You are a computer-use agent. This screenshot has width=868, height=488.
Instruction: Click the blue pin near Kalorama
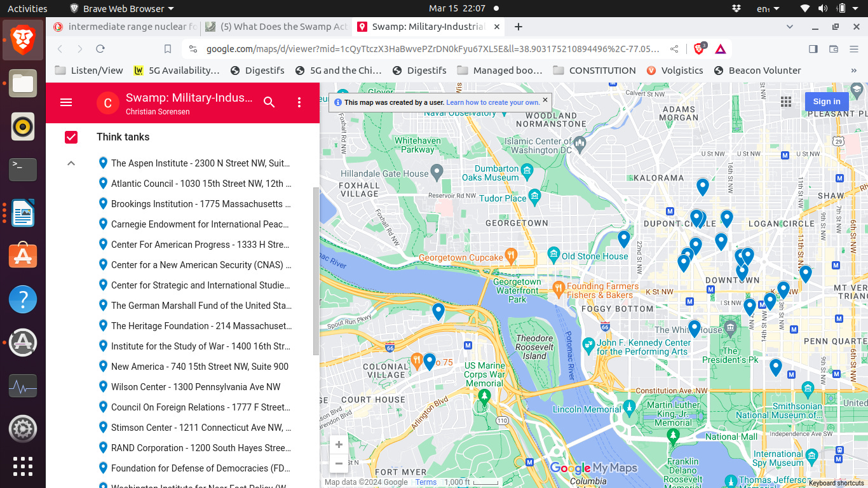point(702,187)
